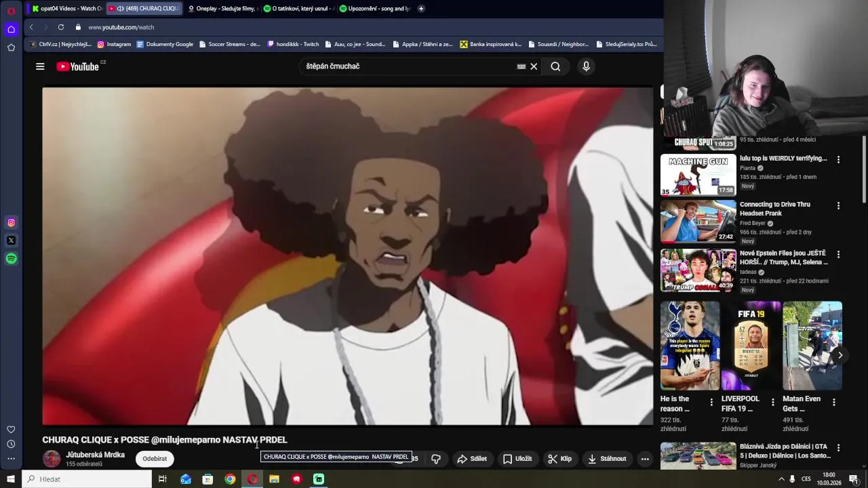The height and width of the screenshot is (488, 868).
Task: Click the address bar URL
Action: pyautogui.click(x=121, y=27)
